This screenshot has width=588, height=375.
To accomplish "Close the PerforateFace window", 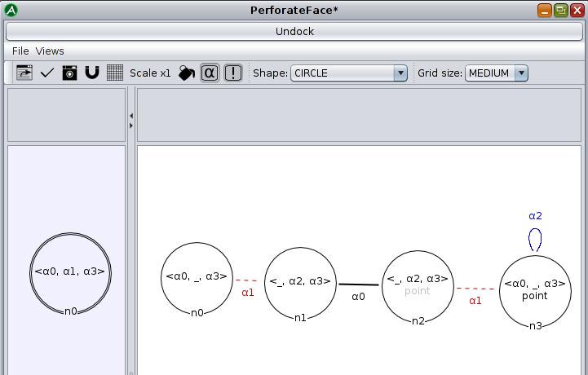I will [x=577, y=11].
